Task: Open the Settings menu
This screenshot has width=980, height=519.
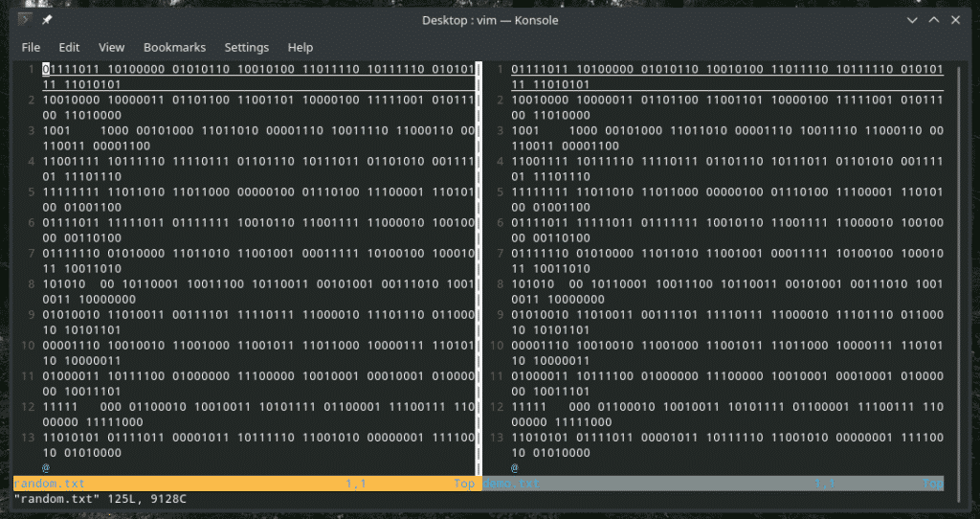Action: [x=247, y=47]
